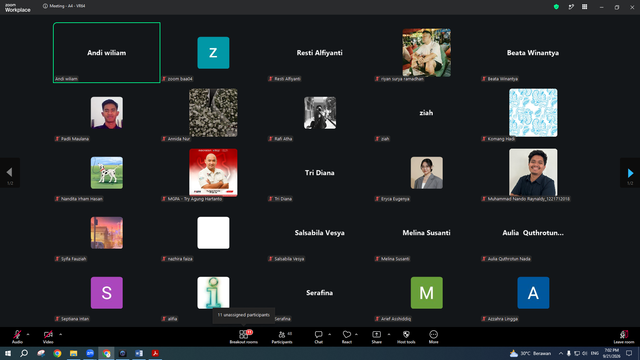Select Annida Nur profile picture
This screenshot has width=640, height=360.
(213, 113)
